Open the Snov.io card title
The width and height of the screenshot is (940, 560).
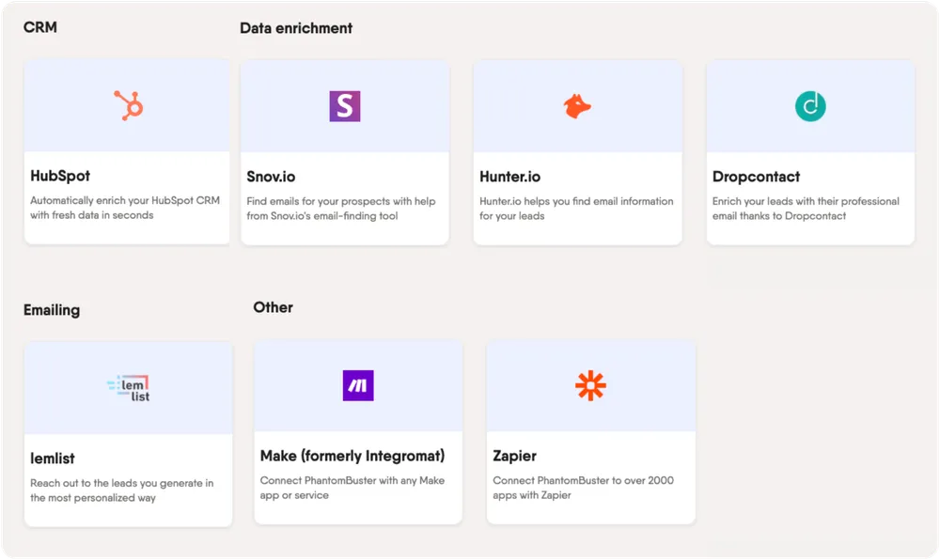pos(272,177)
